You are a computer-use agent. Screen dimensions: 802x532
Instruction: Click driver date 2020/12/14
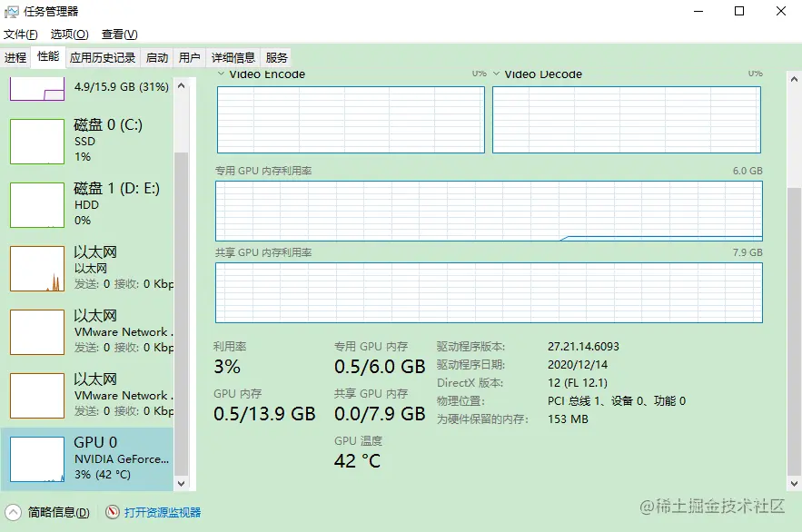coord(578,365)
